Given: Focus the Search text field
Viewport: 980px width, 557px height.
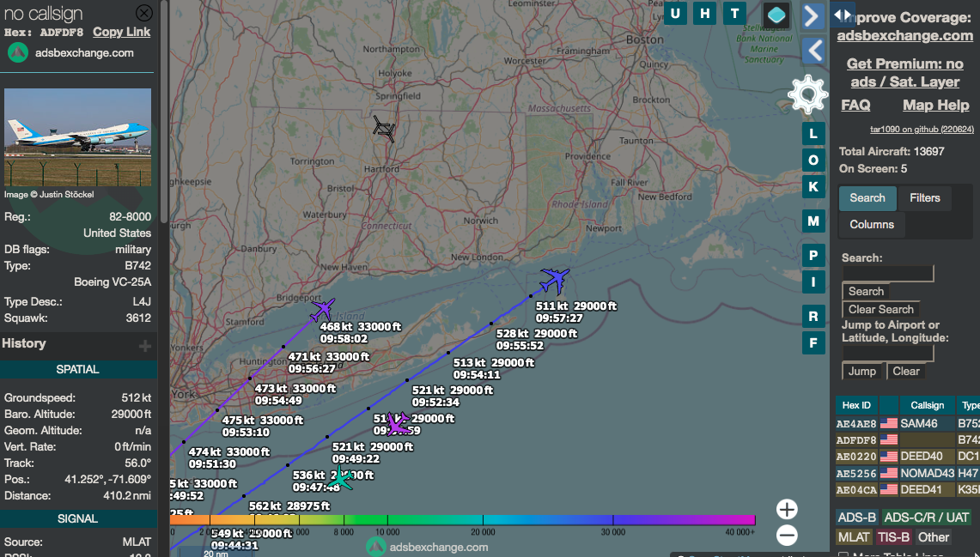Looking at the screenshot, I should tap(888, 274).
